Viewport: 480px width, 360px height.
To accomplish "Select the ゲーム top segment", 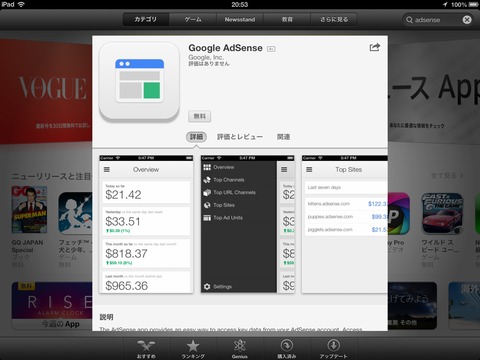I will point(193,19).
